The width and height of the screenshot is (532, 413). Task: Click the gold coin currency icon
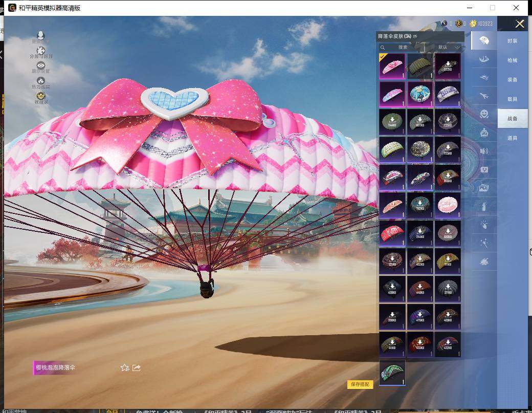coord(473,24)
